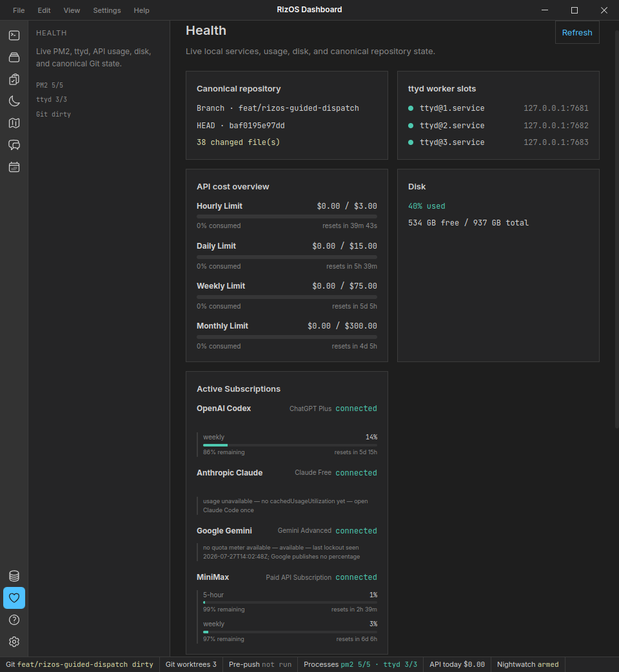Click 'Pre-push not run' status bar entry
This screenshot has height=672, width=619.
260,664
